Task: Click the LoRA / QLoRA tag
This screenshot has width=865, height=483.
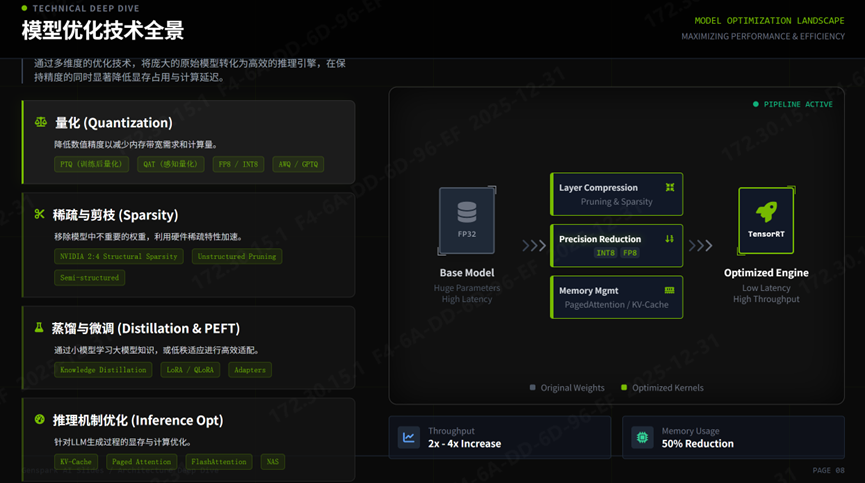Action: 190,370
